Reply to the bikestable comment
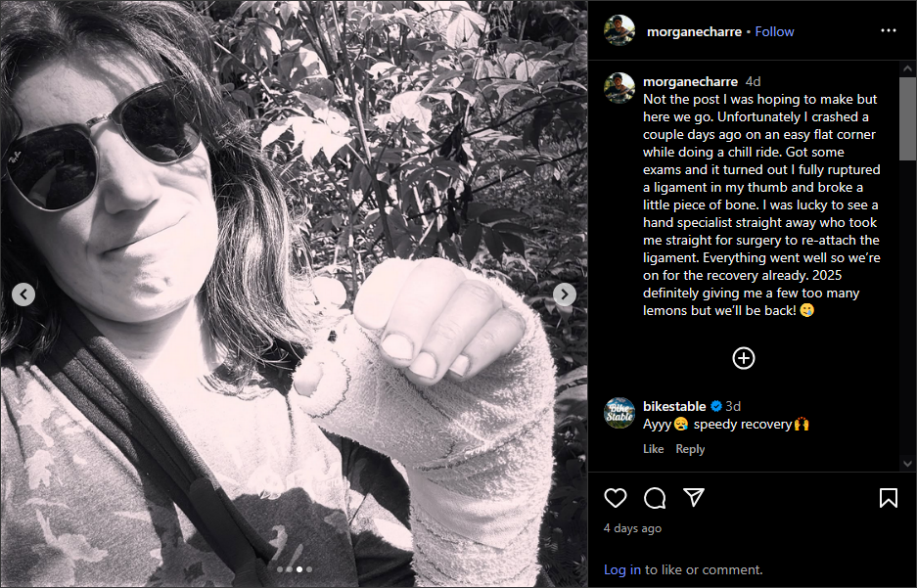The image size is (917, 588). tap(690, 449)
